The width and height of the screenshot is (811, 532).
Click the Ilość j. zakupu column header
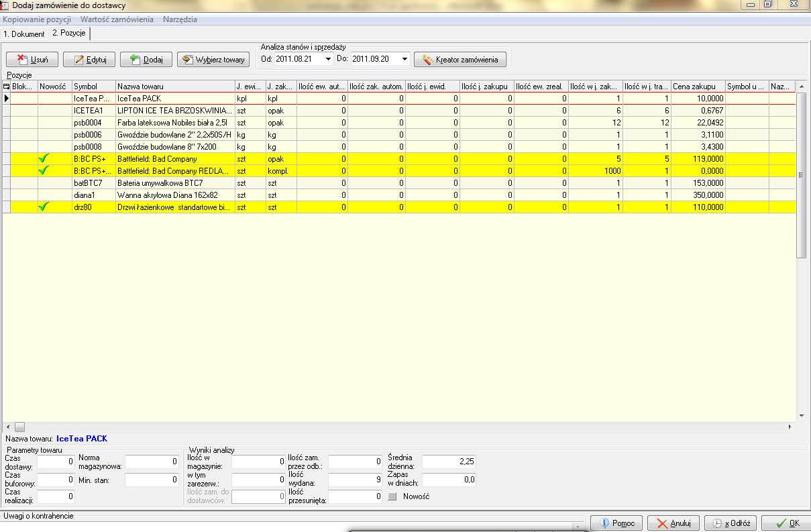pyautogui.click(x=487, y=87)
